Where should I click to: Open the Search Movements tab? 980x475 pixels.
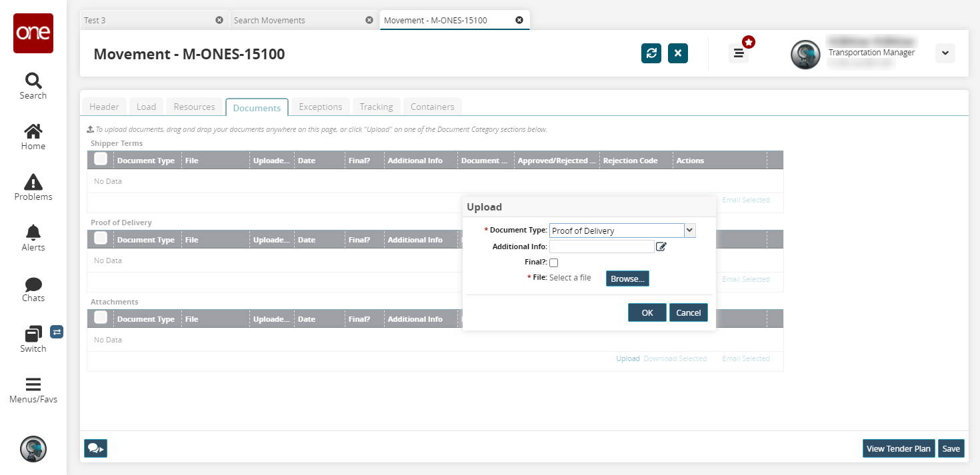[x=269, y=20]
